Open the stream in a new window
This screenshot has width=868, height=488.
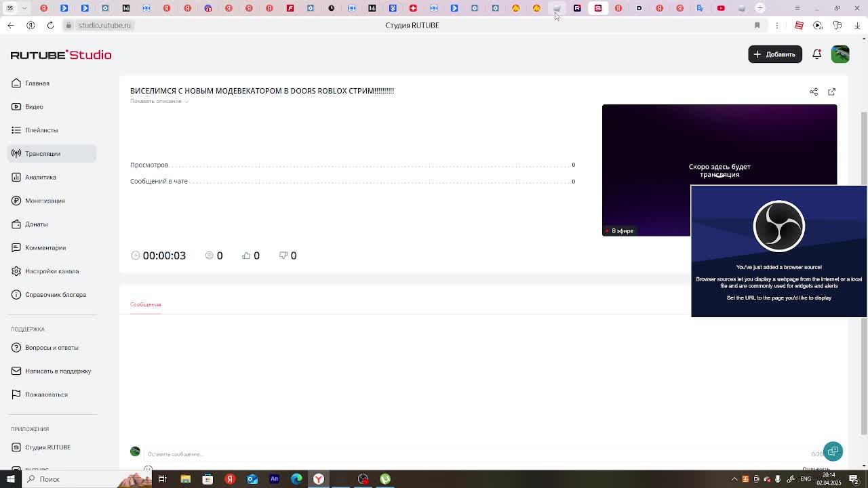(832, 91)
